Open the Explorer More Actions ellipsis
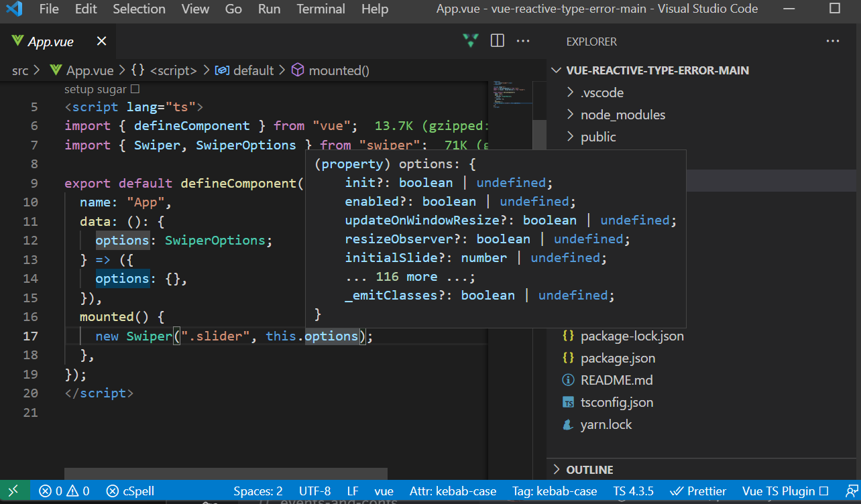The image size is (861, 504). click(x=833, y=41)
